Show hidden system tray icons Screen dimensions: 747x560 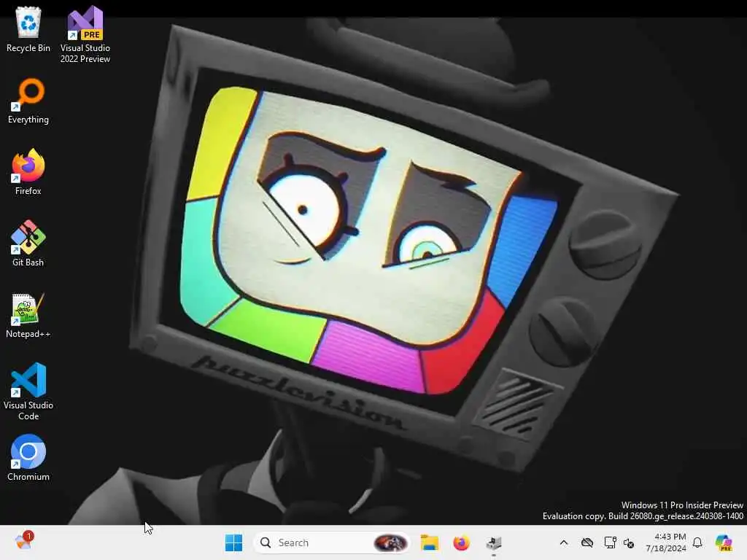(564, 542)
